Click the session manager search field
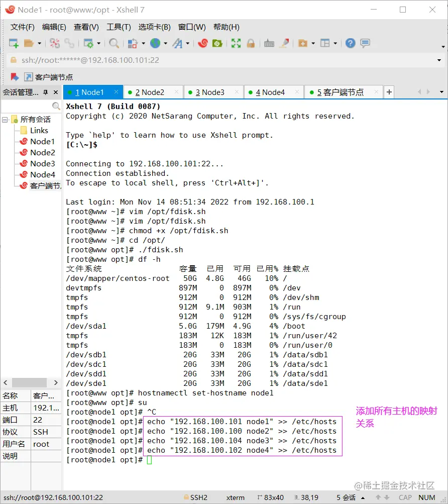This screenshot has height=504, width=448. 26,106
